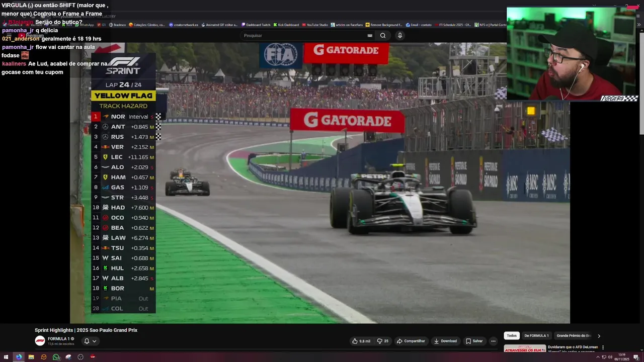Click the YouTube search magnifier button

pyautogui.click(x=383, y=35)
